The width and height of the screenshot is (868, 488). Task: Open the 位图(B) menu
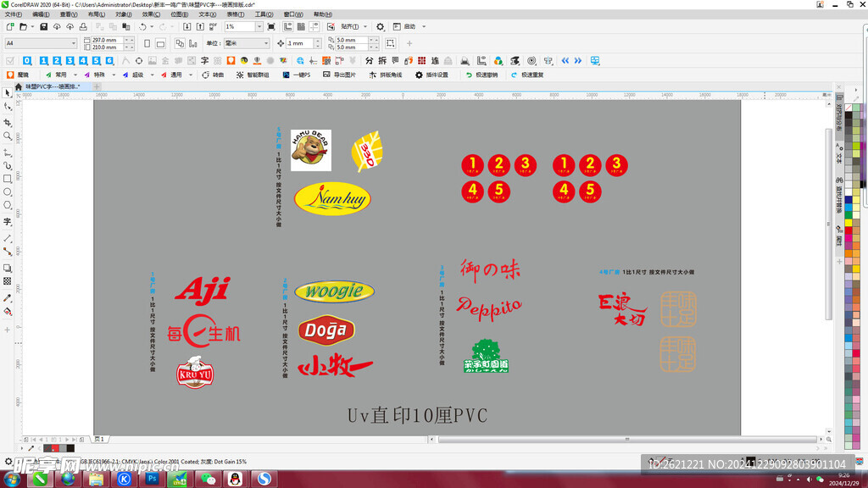179,14
